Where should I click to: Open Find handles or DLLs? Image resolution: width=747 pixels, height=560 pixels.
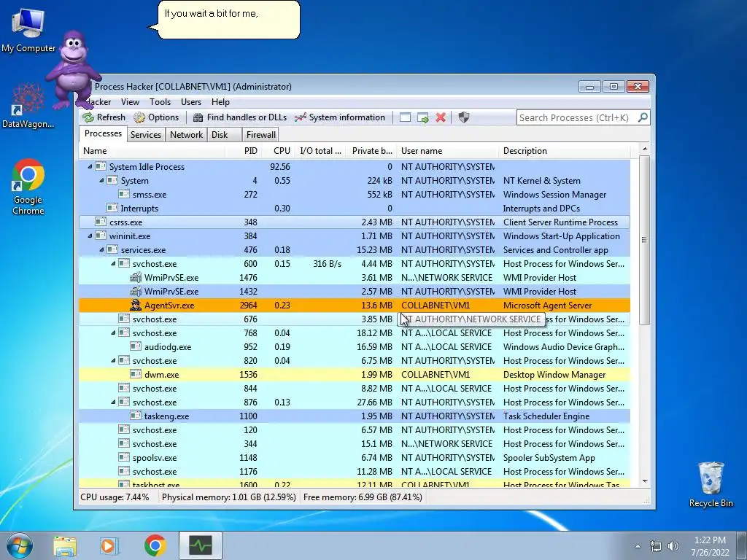pos(239,117)
